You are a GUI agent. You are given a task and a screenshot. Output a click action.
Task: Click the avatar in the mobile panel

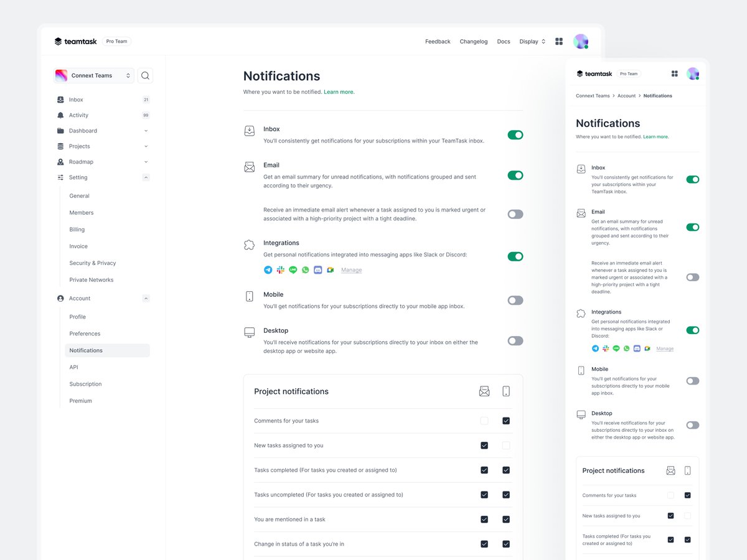coord(693,73)
